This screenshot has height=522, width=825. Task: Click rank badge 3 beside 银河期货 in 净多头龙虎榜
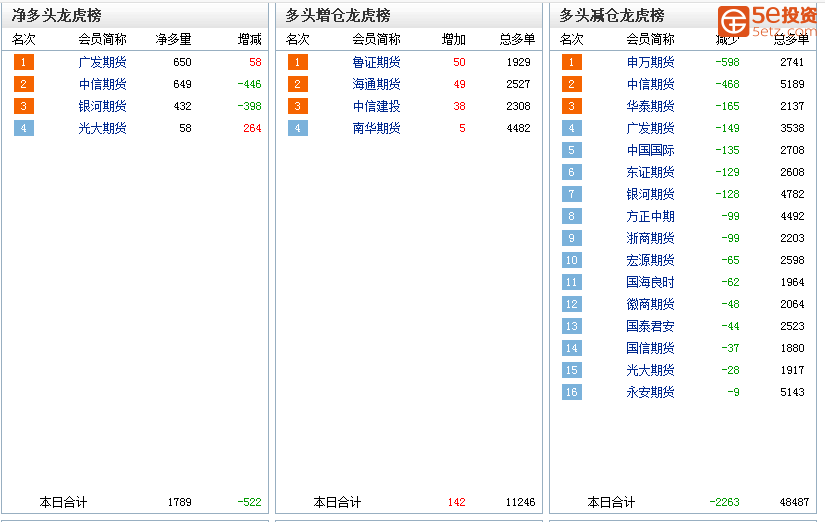coord(24,106)
